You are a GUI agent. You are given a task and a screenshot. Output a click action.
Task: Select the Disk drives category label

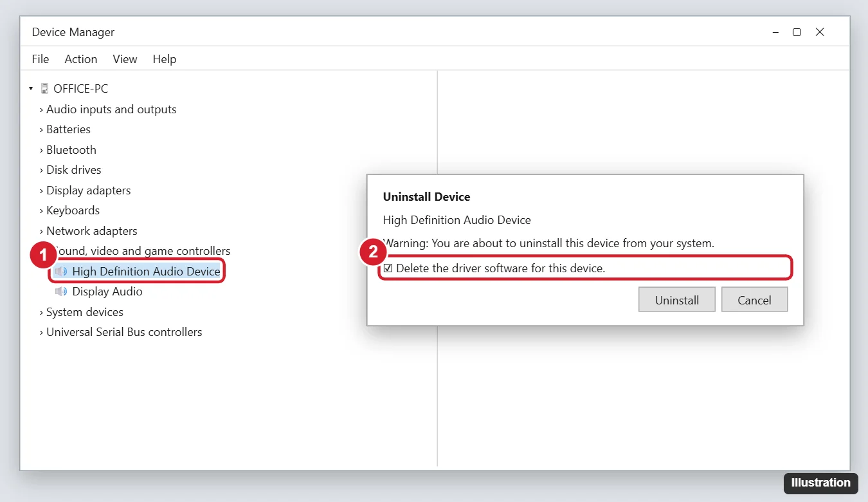pos(74,170)
